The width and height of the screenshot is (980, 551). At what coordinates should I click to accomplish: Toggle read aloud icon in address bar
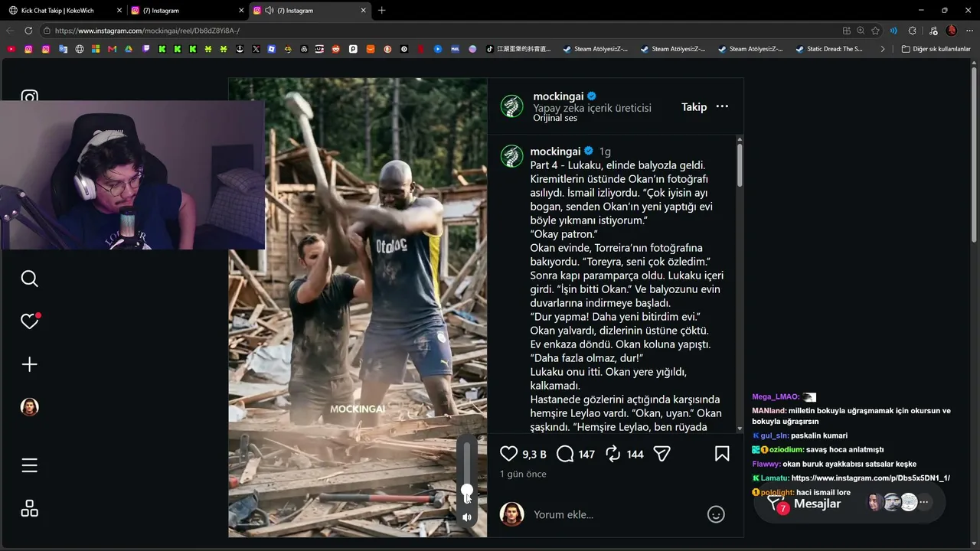point(893,31)
